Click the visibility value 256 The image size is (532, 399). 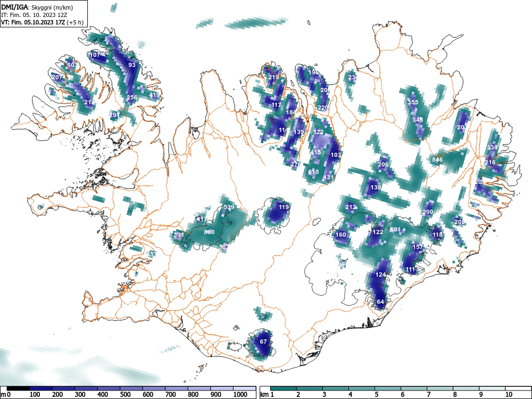[132, 97]
